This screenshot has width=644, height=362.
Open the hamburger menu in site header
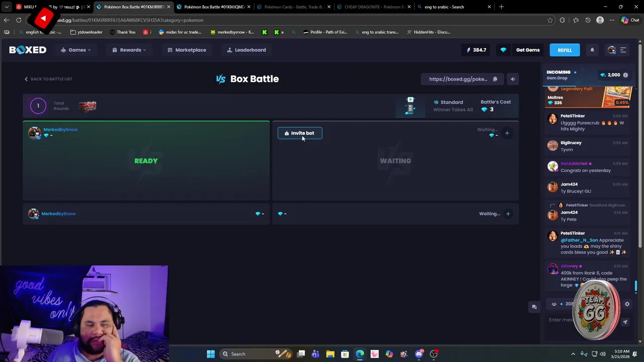point(623,50)
